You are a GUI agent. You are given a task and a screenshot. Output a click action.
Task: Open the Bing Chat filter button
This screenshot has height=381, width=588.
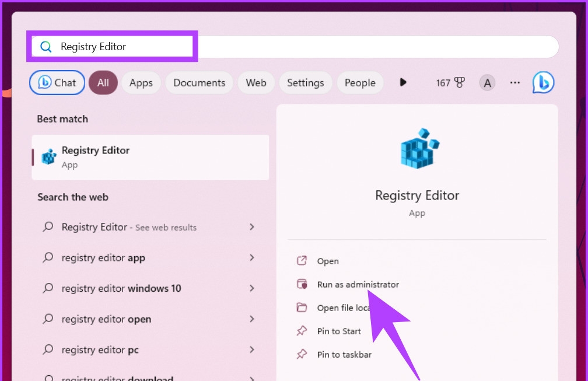click(x=57, y=82)
